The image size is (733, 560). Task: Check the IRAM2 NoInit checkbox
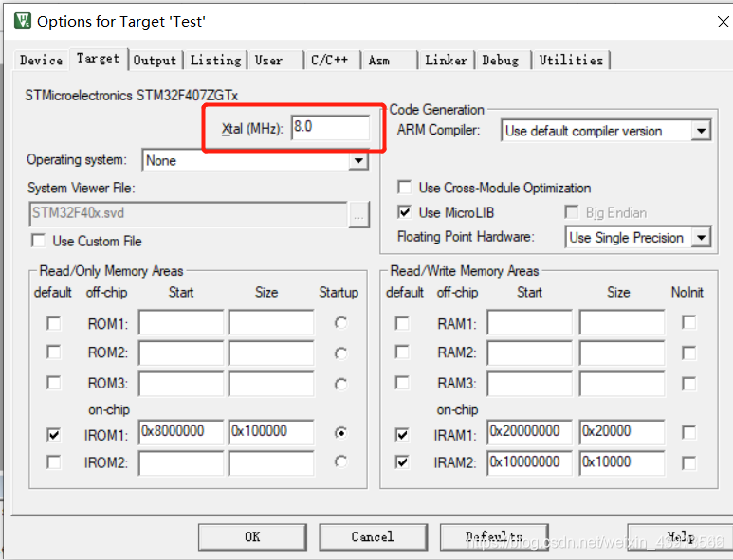click(x=689, y=462)
